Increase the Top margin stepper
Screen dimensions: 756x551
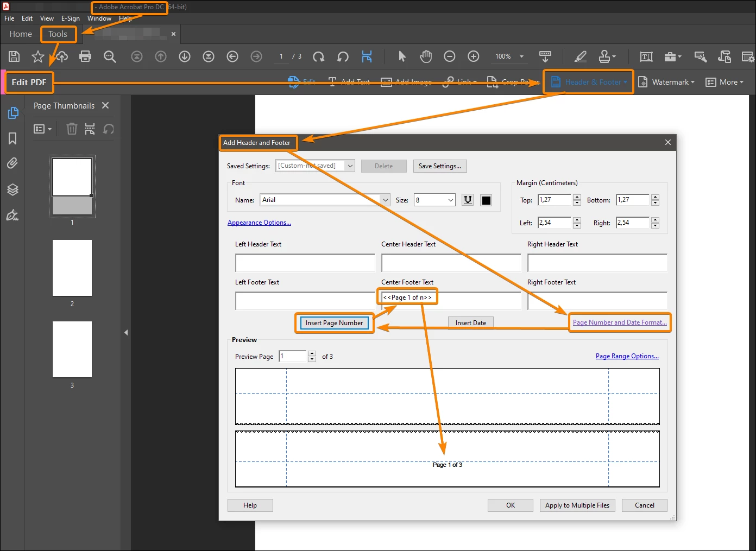(577, 197)
